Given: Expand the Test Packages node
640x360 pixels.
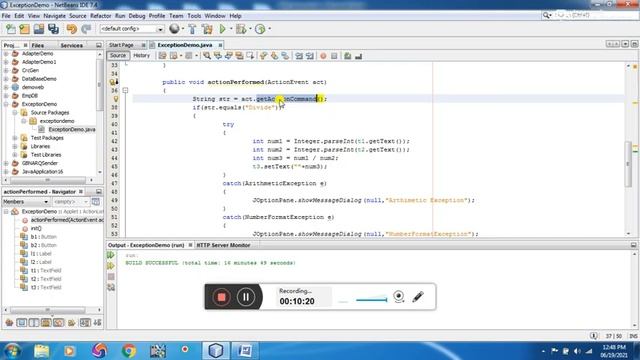Looking at the screenshot, I should pos(15,138).
